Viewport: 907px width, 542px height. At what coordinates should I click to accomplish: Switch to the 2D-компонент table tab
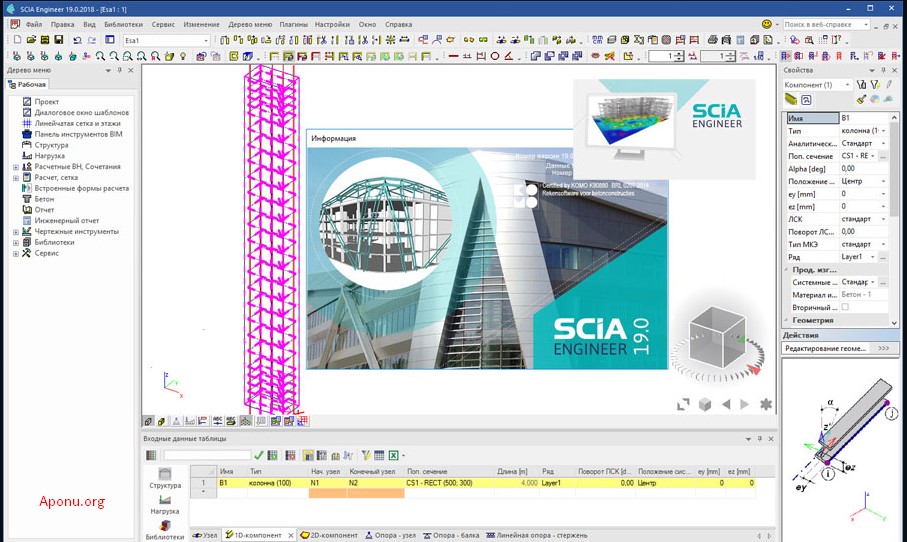[x=330, y=535]
